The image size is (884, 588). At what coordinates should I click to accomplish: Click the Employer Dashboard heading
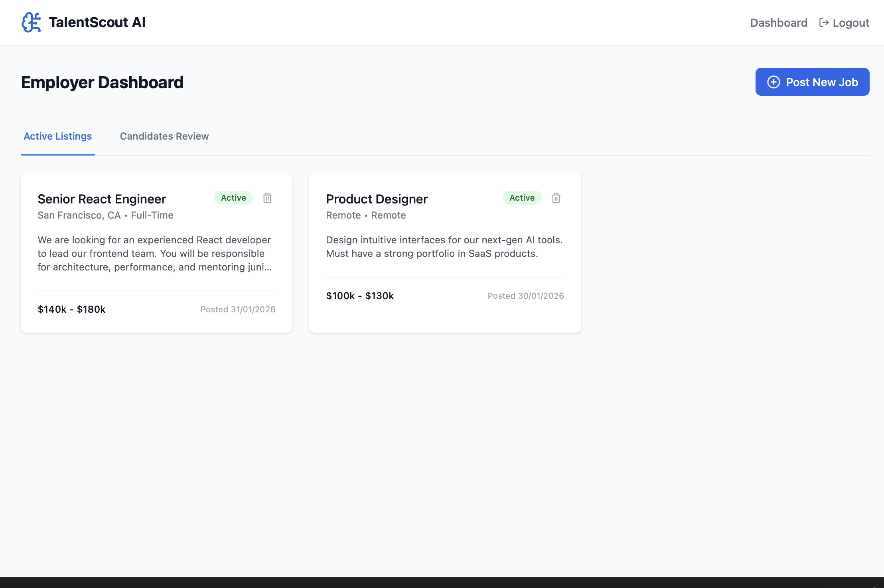(102, 83)
